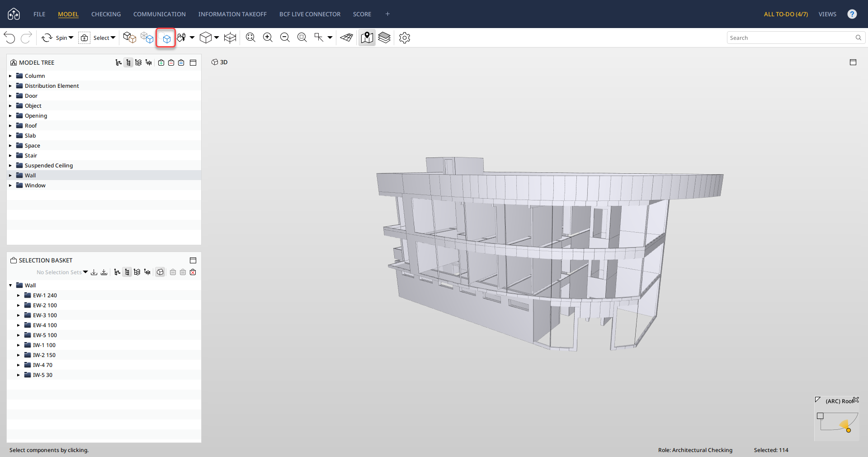This screenshot has width=868, height=457.
Task: Toggle second hierarchy mode in Selection Basket
Action: click(127, 272)
